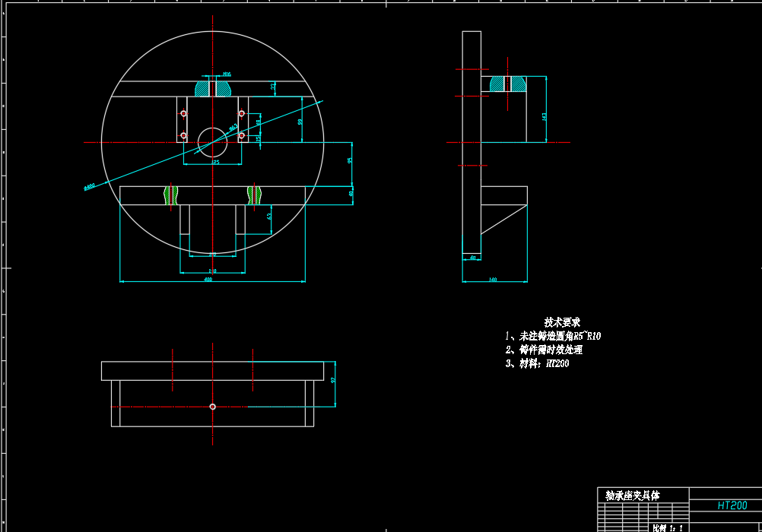The width and height of the screenshot is (762, 532).
Task: Select the 95 vertical dimension text
Action: pos(349,160)
